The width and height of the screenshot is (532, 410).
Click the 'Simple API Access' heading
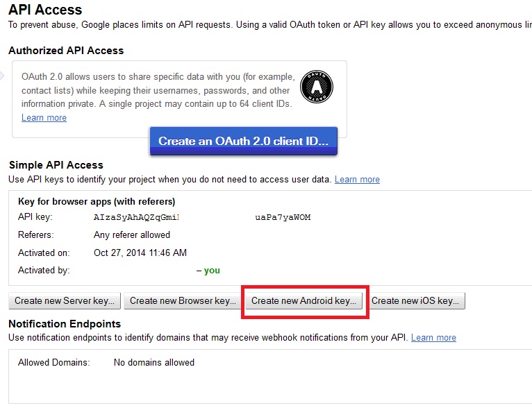[56, 165]
